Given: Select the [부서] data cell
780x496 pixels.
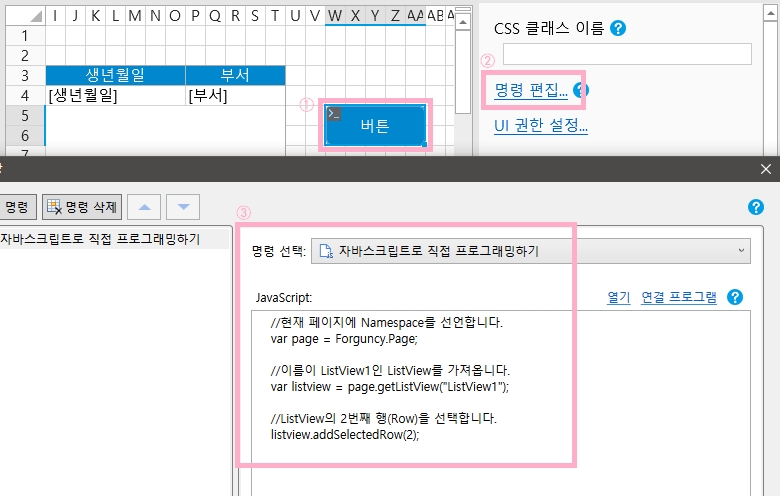Looking at the screenshot, I should (235, 96).
